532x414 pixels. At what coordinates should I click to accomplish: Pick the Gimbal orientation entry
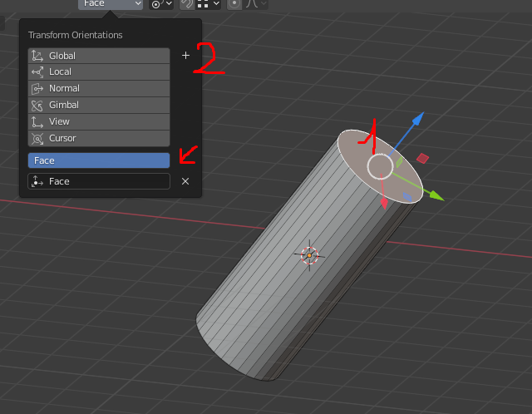tap(98, 105)
